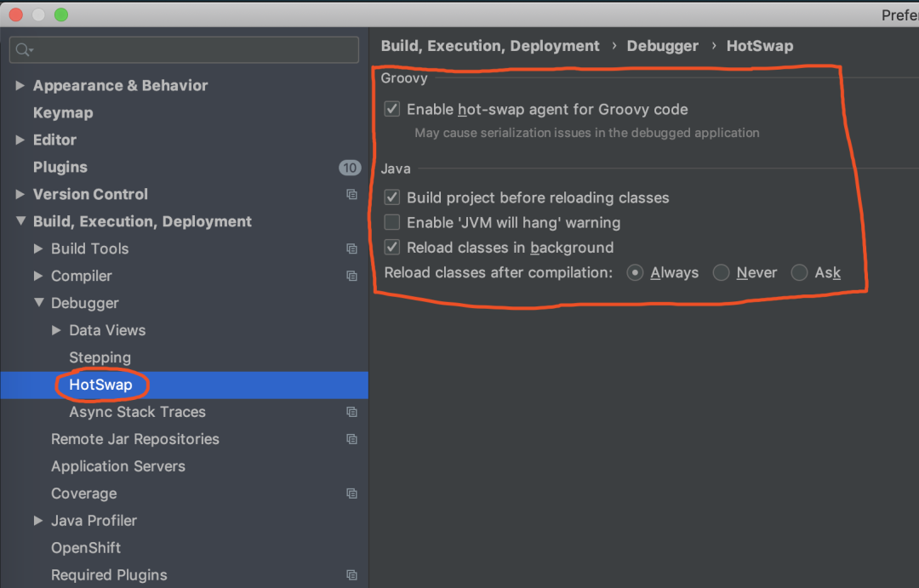Viewport: 919px width, 588px height.
Task: Expand the Editor section arrow
Action: click(x=20, y=140)
